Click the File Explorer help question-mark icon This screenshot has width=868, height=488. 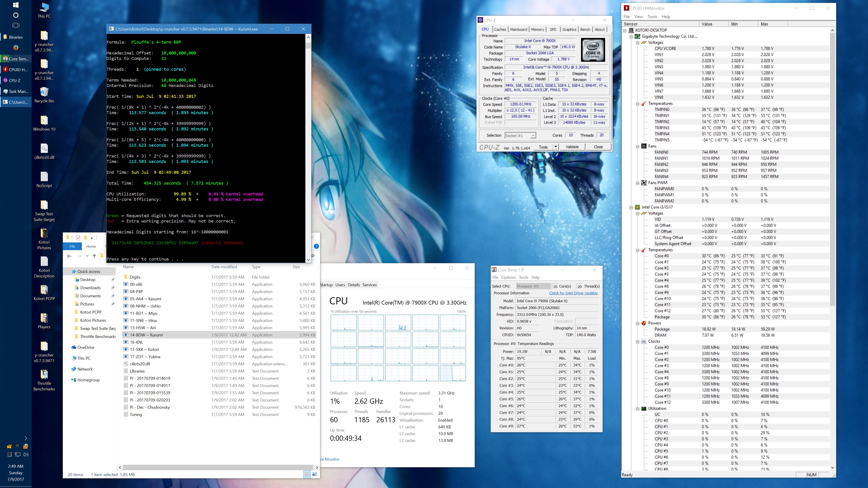[316, 246]
